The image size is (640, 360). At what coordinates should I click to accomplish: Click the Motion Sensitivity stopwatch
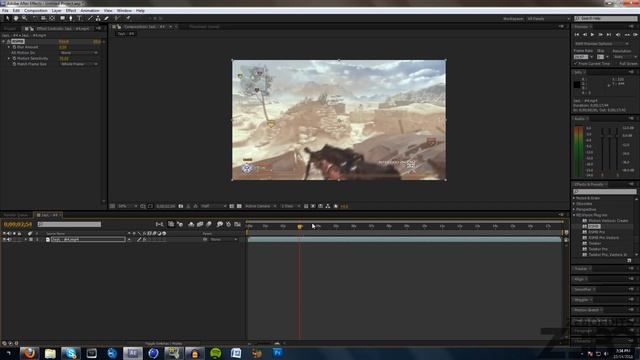(14, 58)
